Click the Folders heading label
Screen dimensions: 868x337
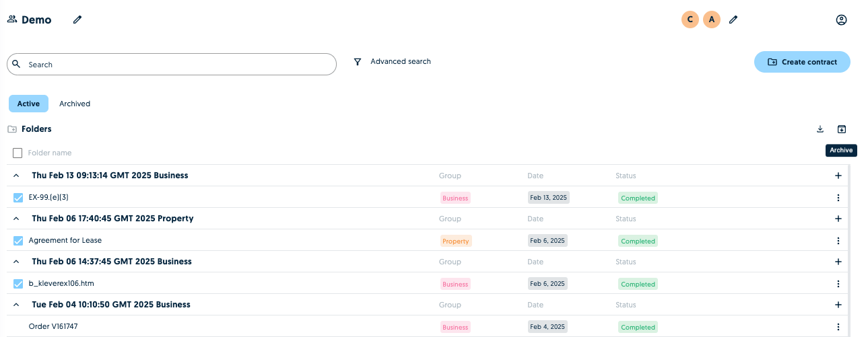(36, 128)
